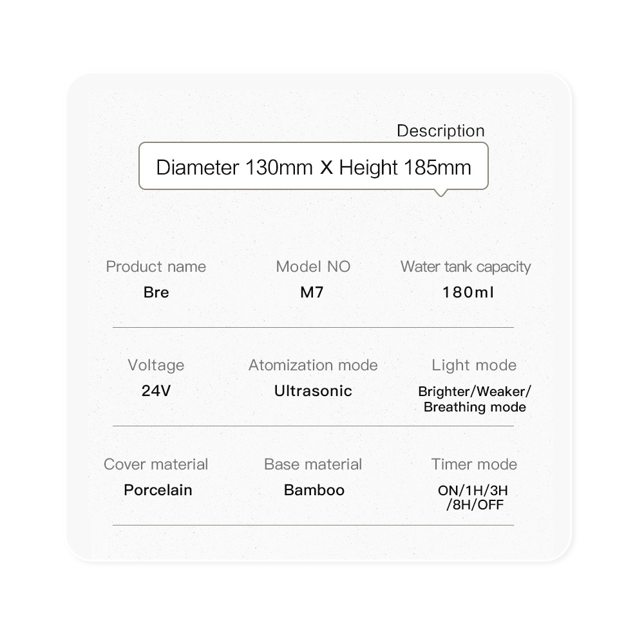Click the Light mode heading
The height and width of the screenshot is (644, 644).
point(474,365)
